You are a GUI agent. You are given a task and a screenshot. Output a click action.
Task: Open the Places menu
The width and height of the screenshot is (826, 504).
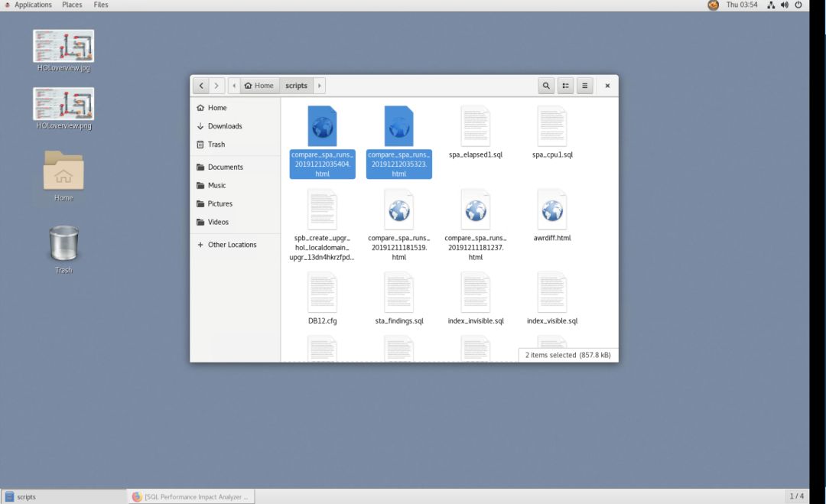[x=72, y=5]
